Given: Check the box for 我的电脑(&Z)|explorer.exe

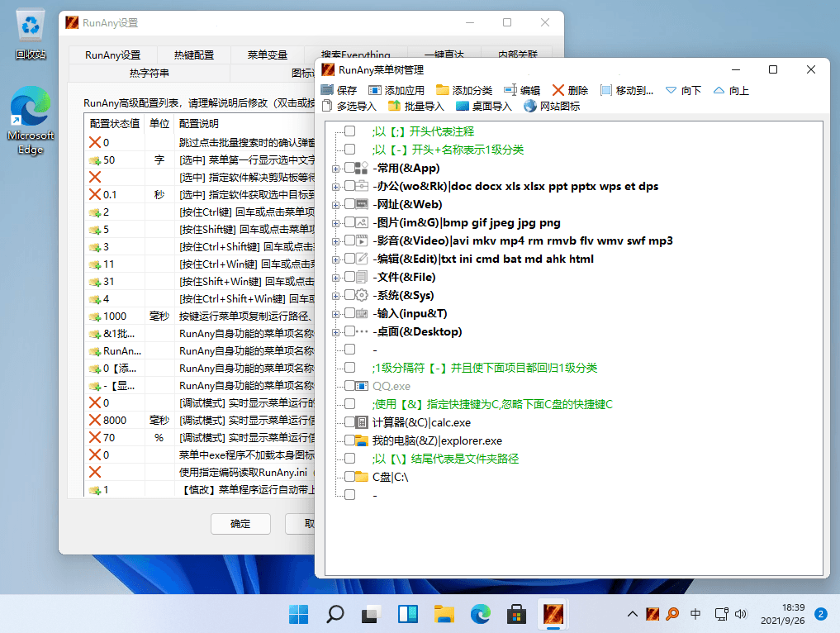Looking at the screenshot, I should click(350, 440).
